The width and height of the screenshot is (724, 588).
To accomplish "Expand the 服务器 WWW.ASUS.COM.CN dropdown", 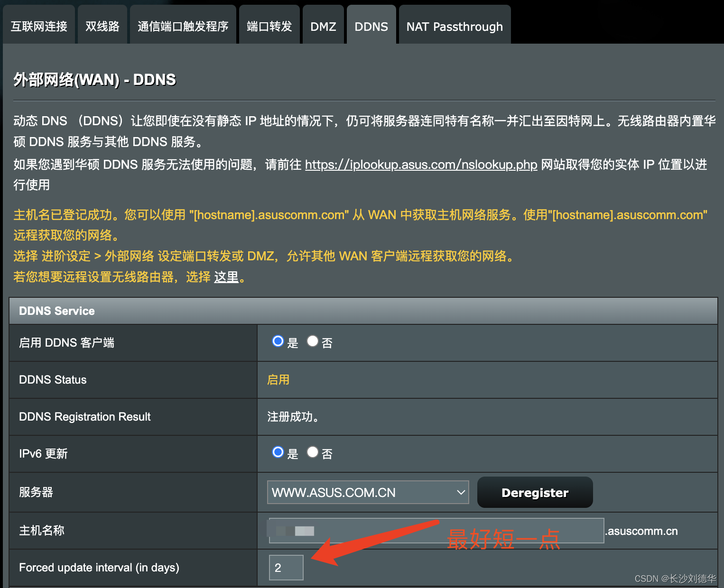I will tap(368, 492).
